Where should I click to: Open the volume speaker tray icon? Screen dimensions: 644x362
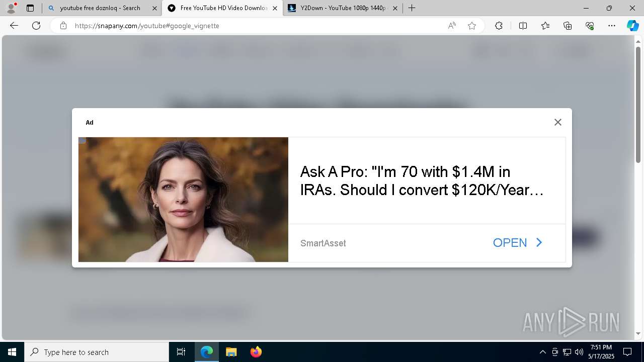click(579, 352)
